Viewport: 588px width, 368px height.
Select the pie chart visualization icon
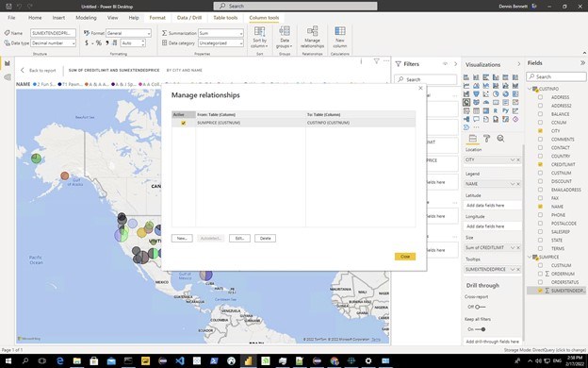coord(496,93)
